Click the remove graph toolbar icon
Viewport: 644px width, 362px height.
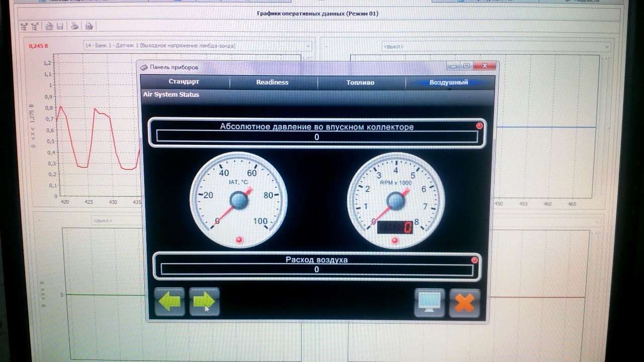coord(35,26)
